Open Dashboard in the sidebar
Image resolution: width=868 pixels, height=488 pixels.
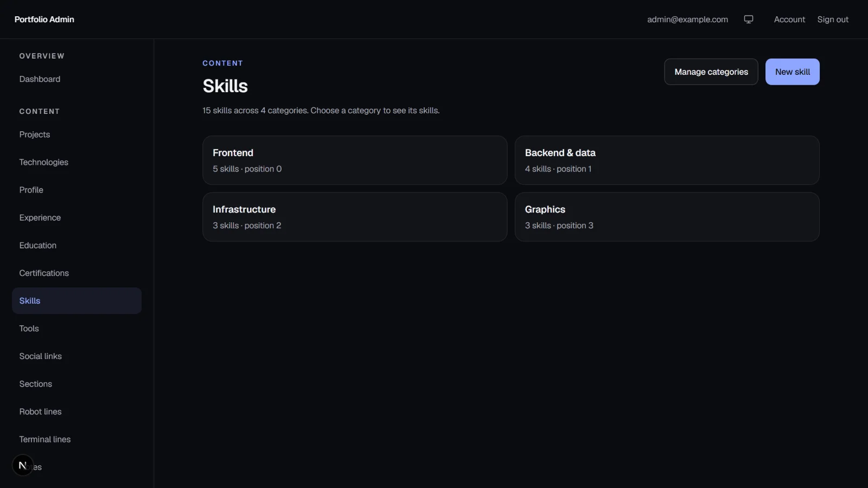tap(76, 79)
